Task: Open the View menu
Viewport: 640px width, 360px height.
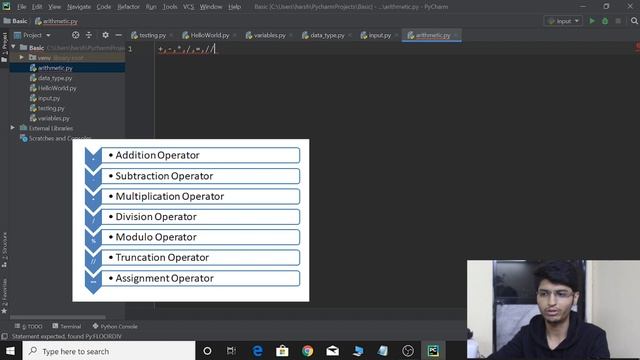Action: [x=54, y=7]
